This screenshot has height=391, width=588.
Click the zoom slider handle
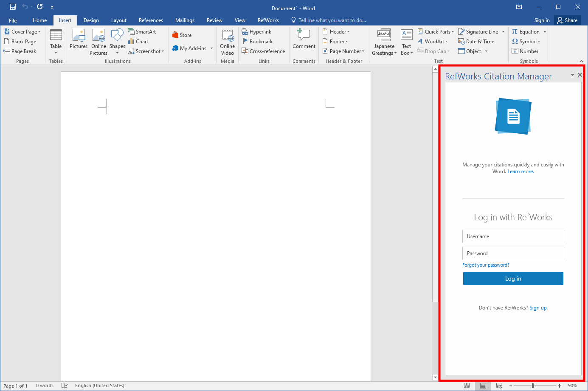coord(533,386)
